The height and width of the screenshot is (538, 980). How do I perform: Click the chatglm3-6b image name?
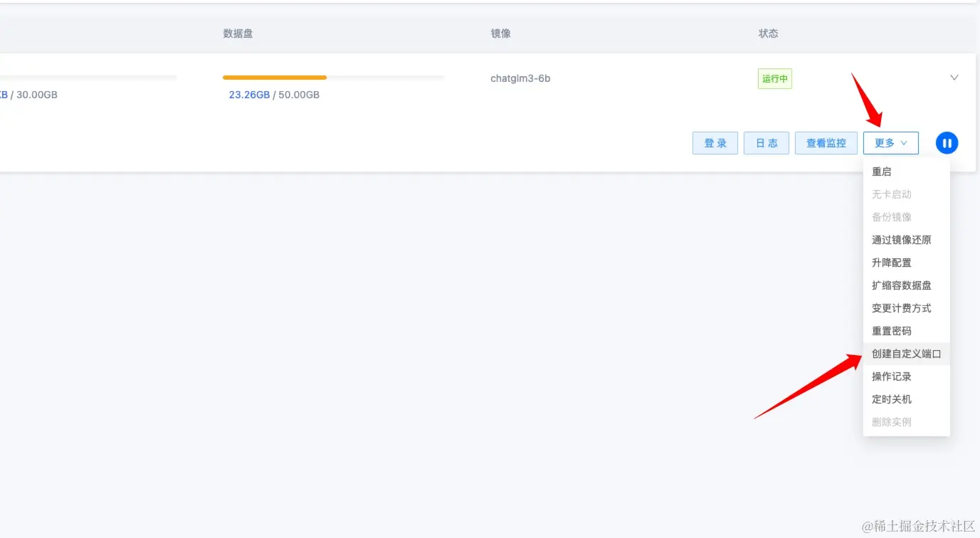520,78
